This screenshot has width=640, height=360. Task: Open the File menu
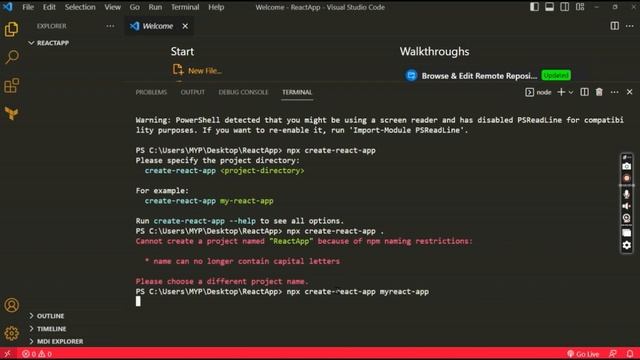(28, 7)
